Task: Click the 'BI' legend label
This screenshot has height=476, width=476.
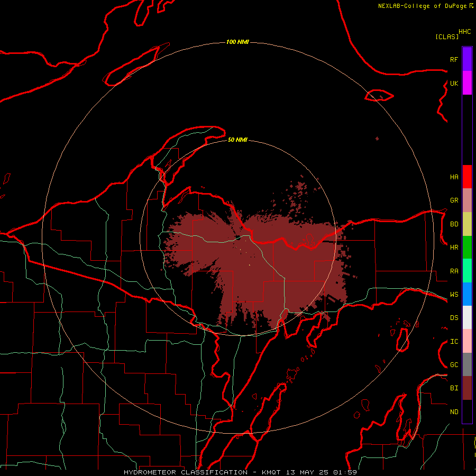Action: coord(454,388)
